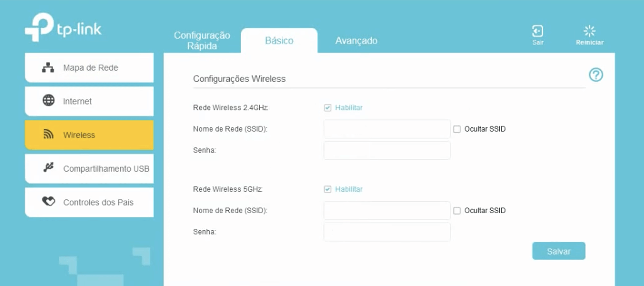Focus the 2.4GHz Senha password field
644x286 pixels.
(x=387, y=151)
